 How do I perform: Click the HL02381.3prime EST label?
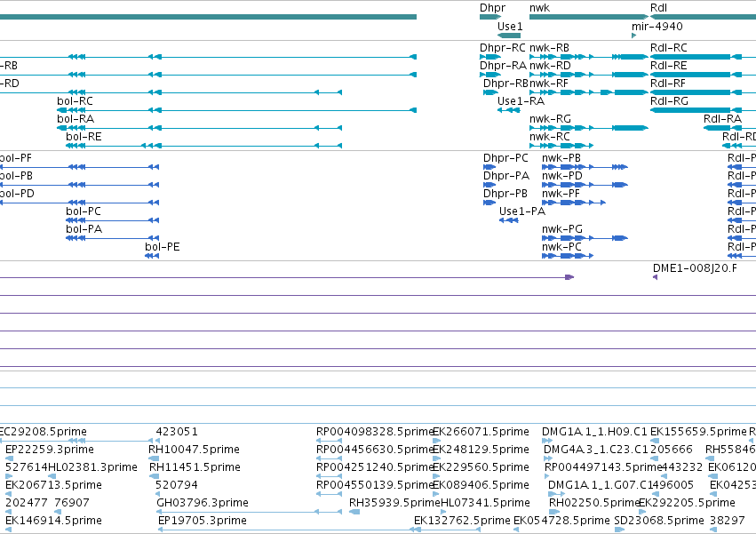(93, 467)
